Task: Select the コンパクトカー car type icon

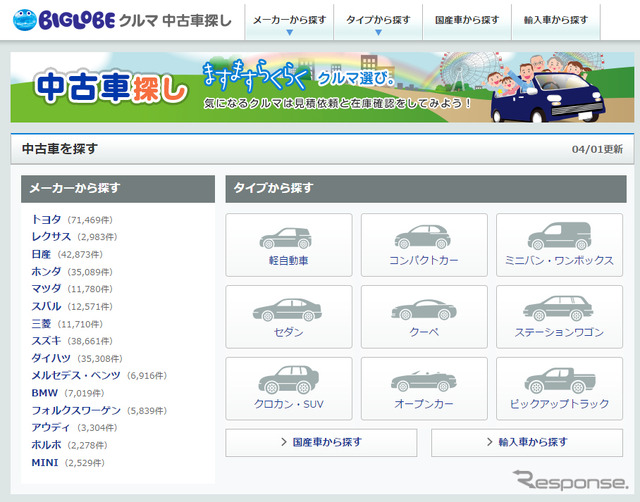Action: pyautogui.click(x=422, y=237)
